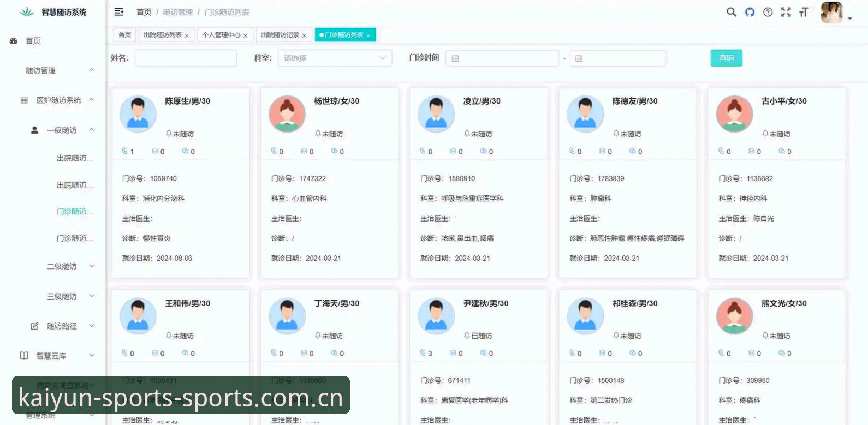Click the 姓名 name input field

[186, 58]
